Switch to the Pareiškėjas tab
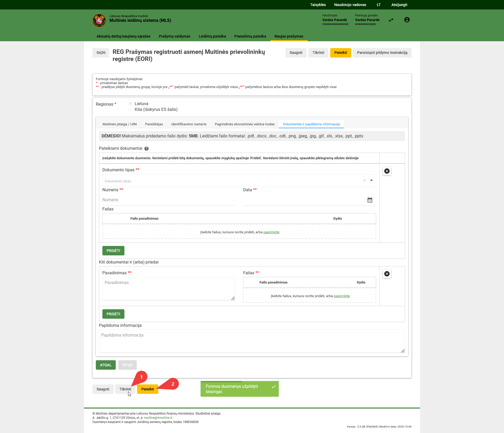The image size is (504, 433). (154, 124)
